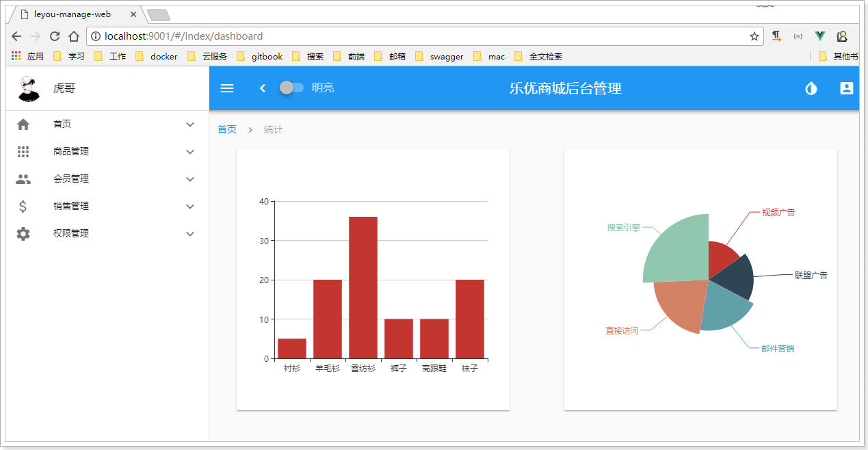Expand the 首页 sidebar menu
868x450 pixels.
pyautogui.click(x=105, y=124)
